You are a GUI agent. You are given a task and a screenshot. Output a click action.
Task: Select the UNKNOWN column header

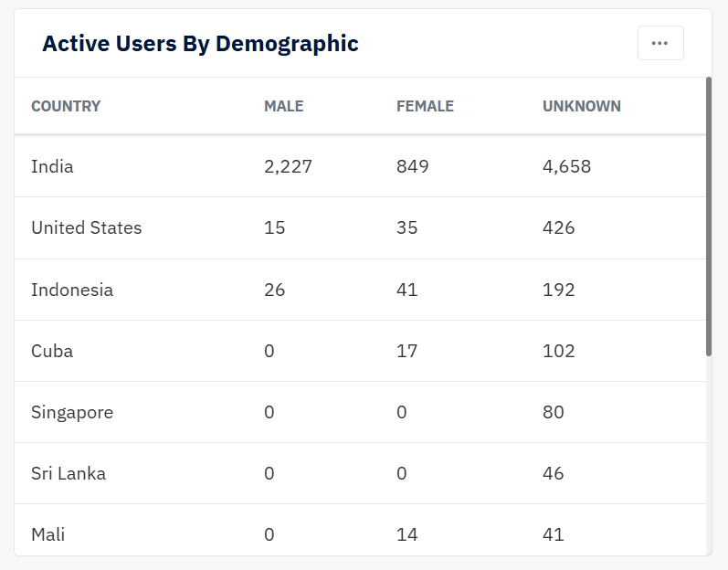(581, 106)
